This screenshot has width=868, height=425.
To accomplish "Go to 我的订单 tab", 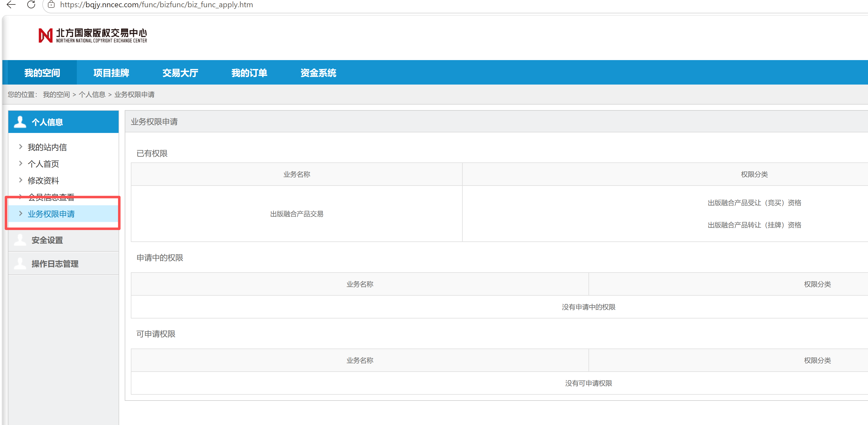I will tap(249, 73).
